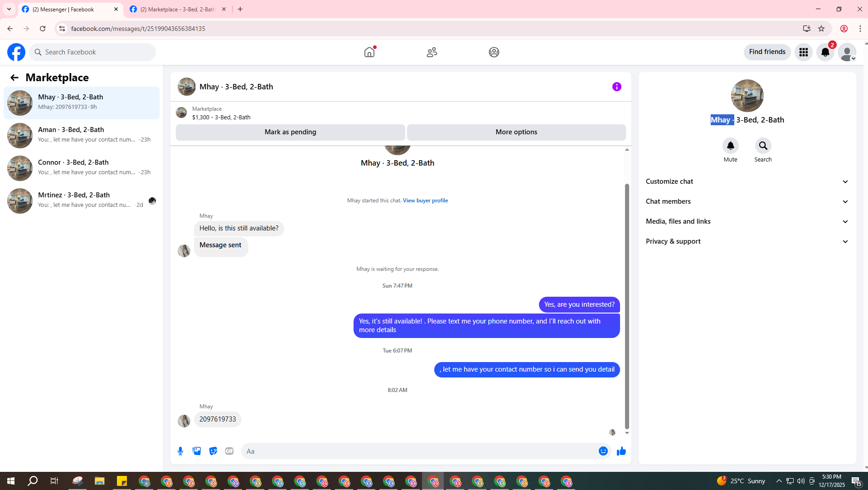Click the 'Hello, is this still available?' message
Screen dimensions: 868x490
pyautogui.click(x=239, y=228)
